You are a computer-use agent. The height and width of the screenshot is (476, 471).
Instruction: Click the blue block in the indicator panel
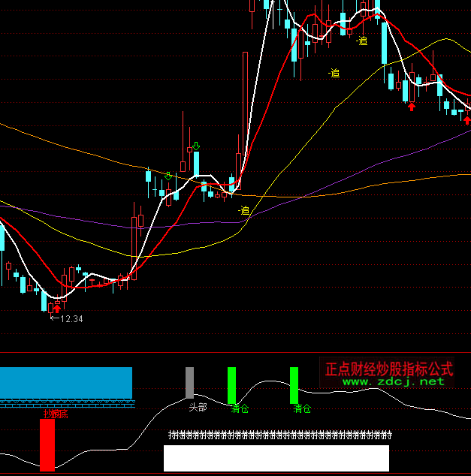point(66,383)
